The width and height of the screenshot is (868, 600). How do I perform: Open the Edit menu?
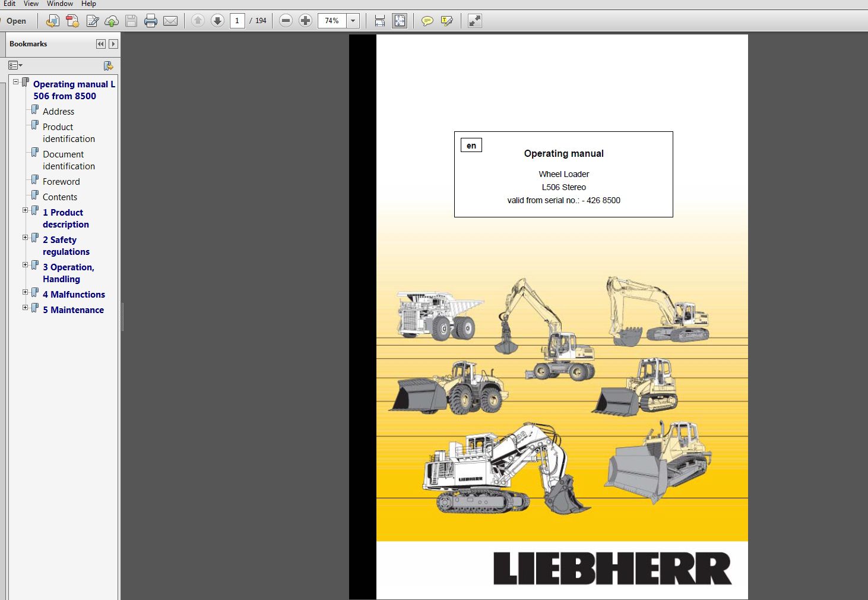tap(9, 4)
